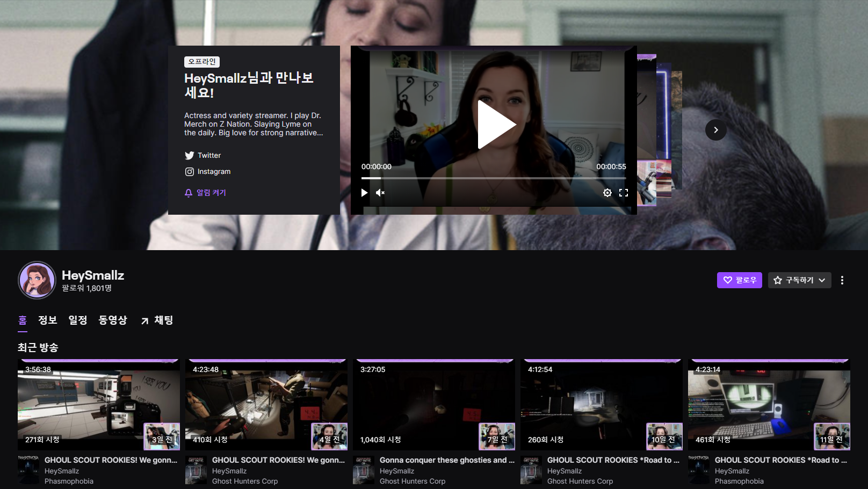This screenshot has height=489, width=868.
Task: Click the game box art beside the 4:23:48 video
Action: (x=196, y=470)
